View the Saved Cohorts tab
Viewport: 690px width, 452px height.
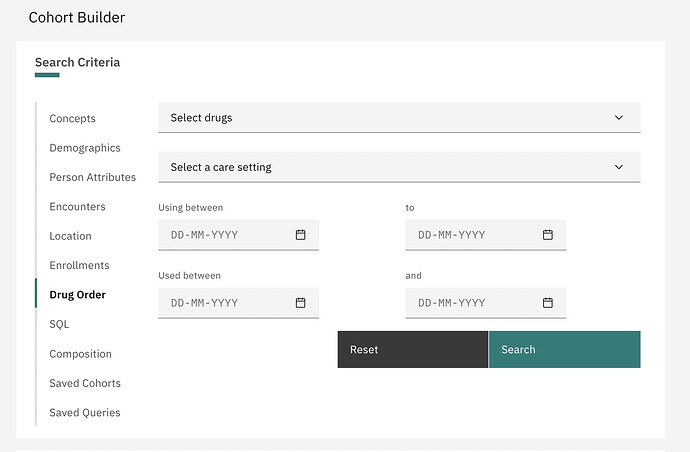tap(85, 383)
